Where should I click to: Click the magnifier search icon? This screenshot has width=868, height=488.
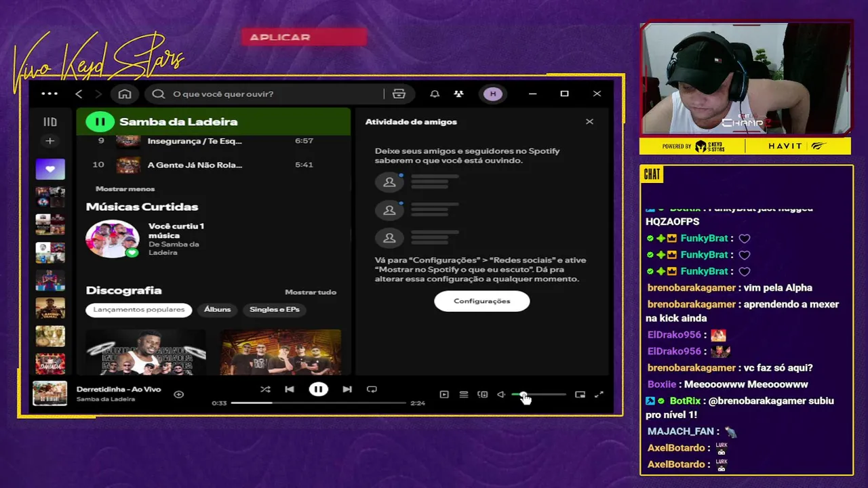tap(159, 94)
